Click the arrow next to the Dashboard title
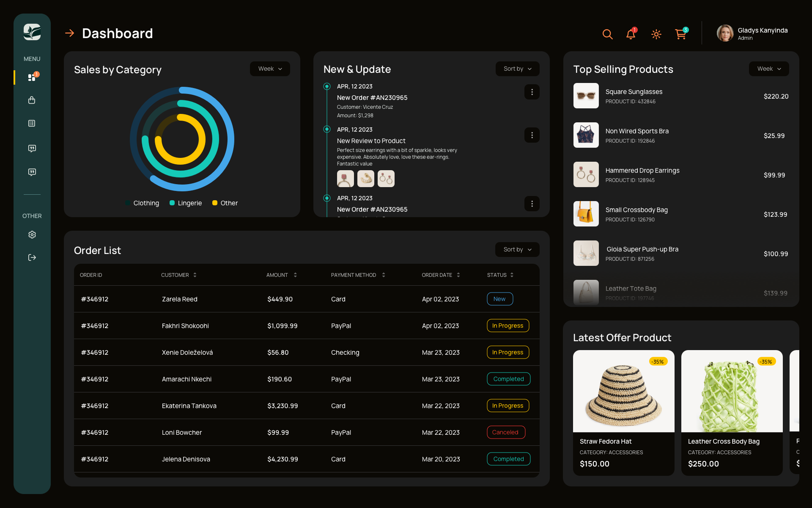 pyautogui.click(x=69, y=33)
